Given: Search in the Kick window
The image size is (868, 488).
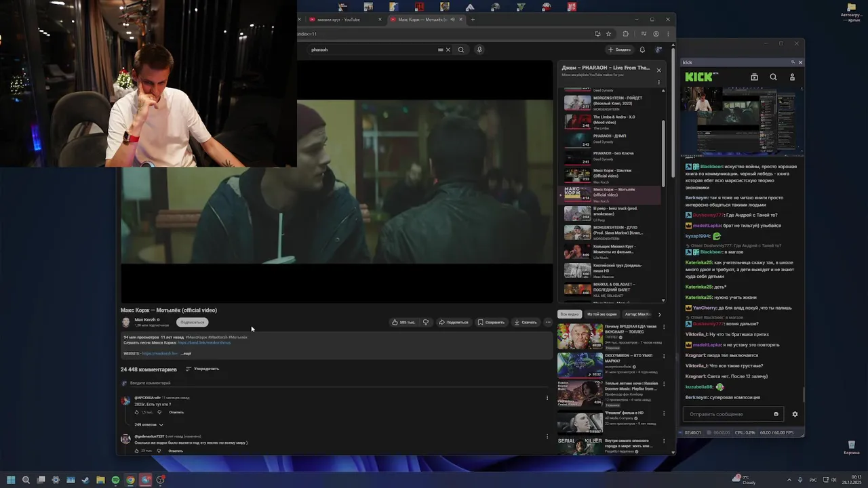Looking at the screenshot, I should (773, 77).
